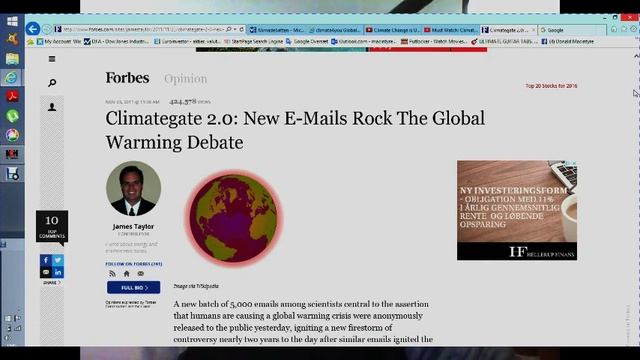
Task: Open the Forbes hamburger menu icon
Action: (52, 59)
